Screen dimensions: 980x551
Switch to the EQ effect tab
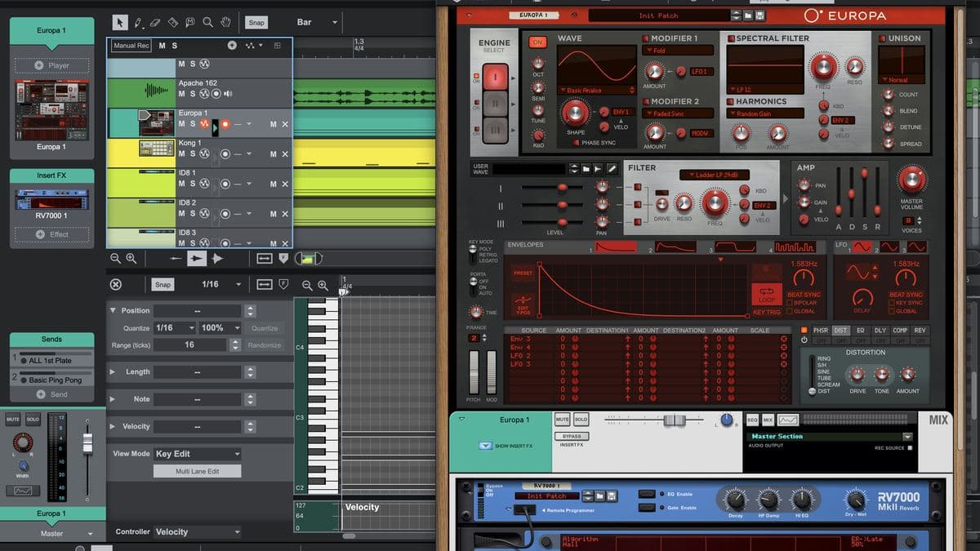859,331
